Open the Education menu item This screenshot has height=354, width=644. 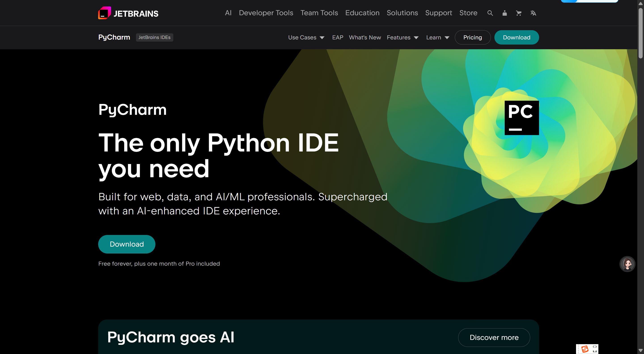point(362,13)
